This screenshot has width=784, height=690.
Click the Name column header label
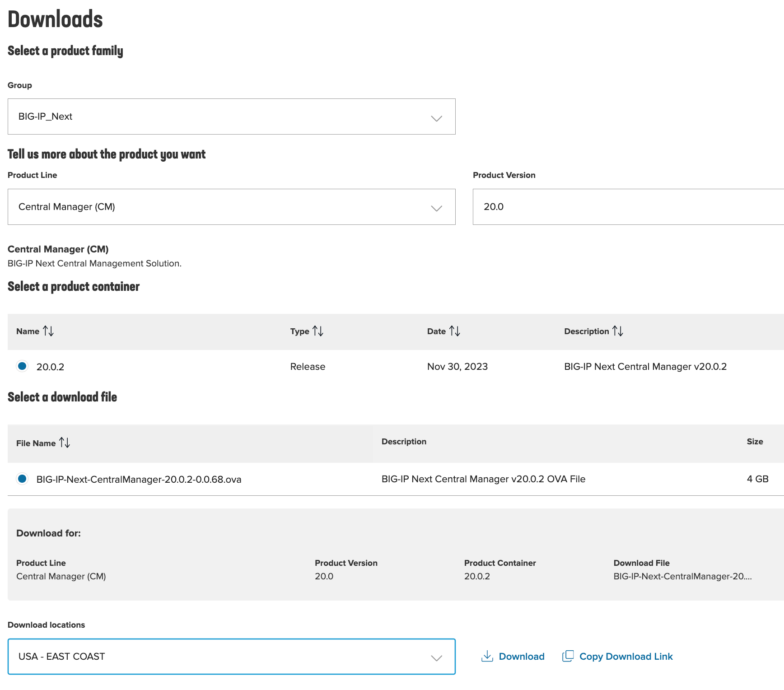[x=28, y=331]
